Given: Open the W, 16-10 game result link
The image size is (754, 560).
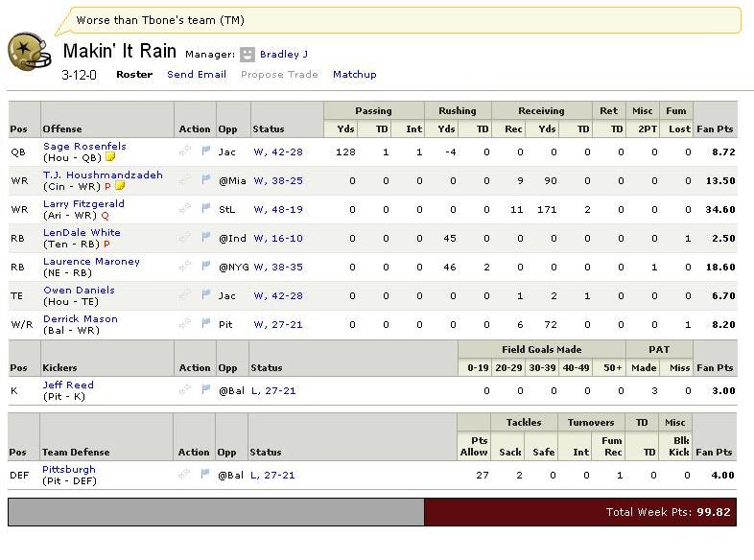Looking at the screenshot, I should pos(278,239).
